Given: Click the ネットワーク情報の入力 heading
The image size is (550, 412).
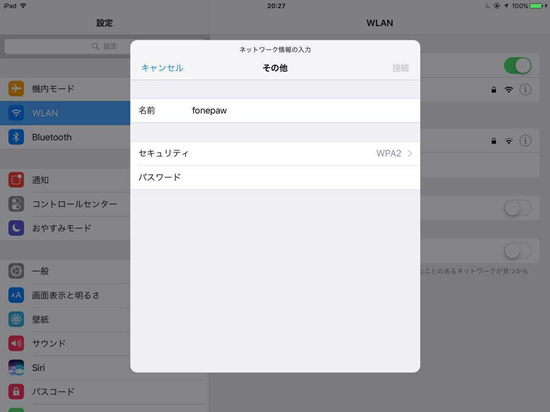Looking at the screenshot, I should [275, 50].
